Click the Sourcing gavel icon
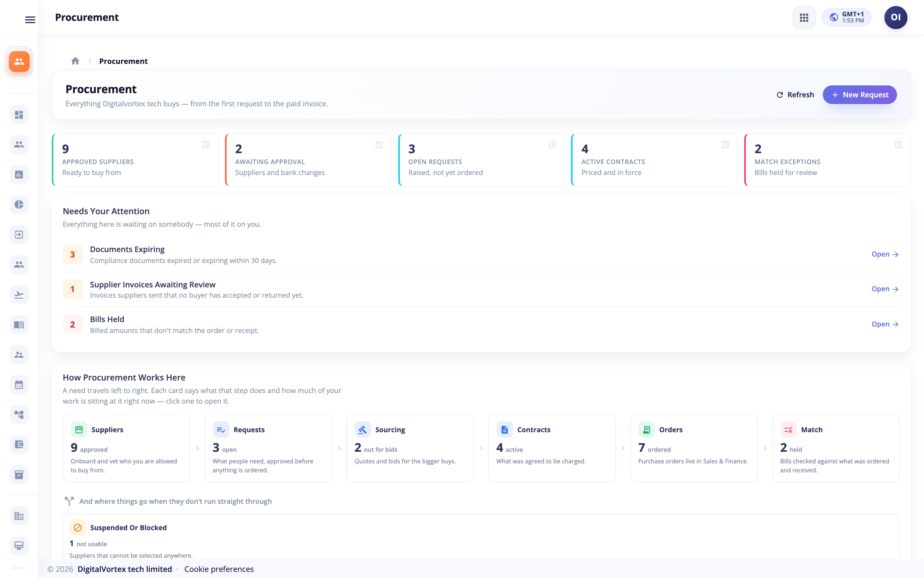924x578 pixels. click(x=363, y=430)
